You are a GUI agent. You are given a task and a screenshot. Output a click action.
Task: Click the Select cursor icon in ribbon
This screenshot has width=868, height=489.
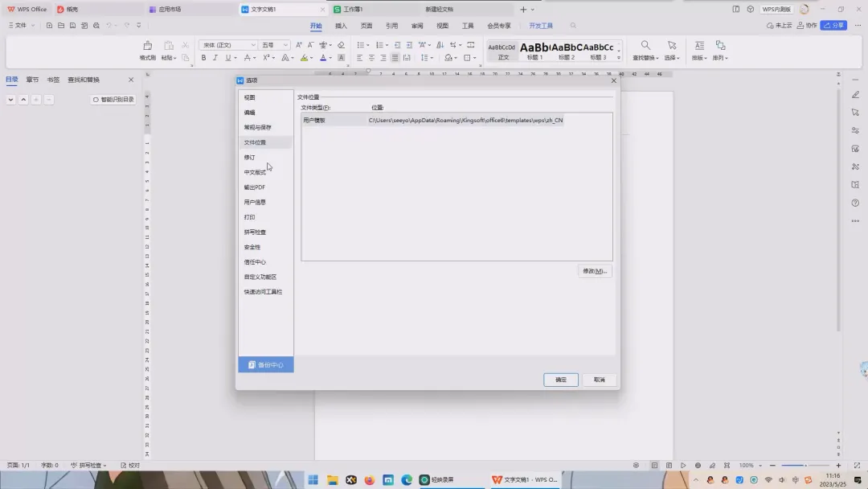(x=672, y=45)
